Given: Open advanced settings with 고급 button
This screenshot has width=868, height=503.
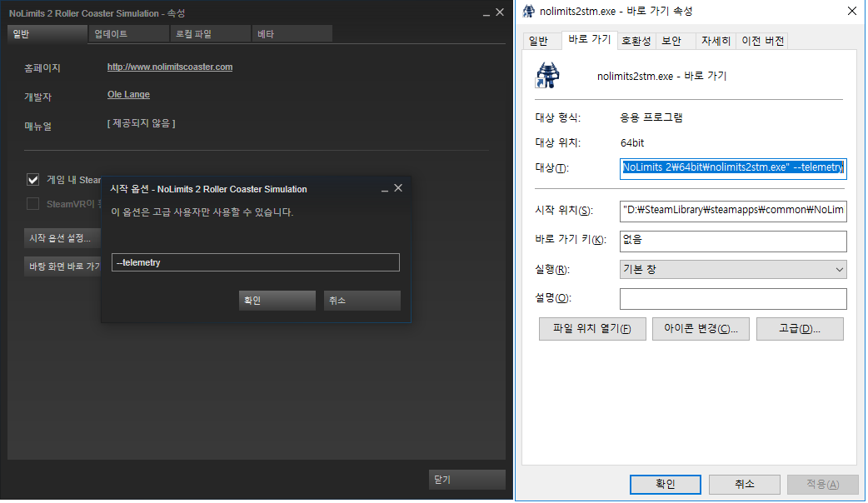Looking at the screenshot, I should coord(800,329).
